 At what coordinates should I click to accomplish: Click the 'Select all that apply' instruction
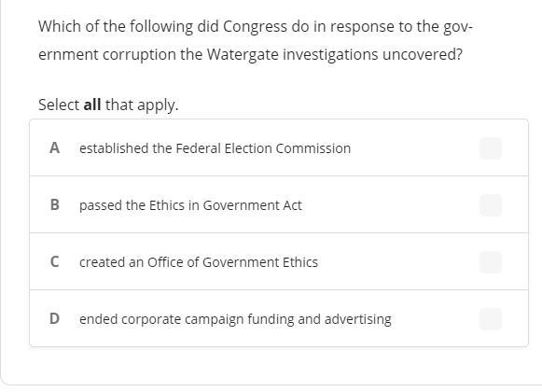point(108,105)
